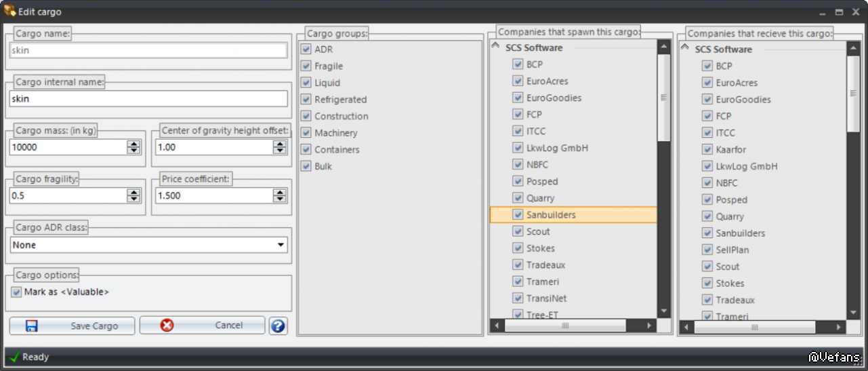Toggle Tradeaux in spawn companies list

518,265
